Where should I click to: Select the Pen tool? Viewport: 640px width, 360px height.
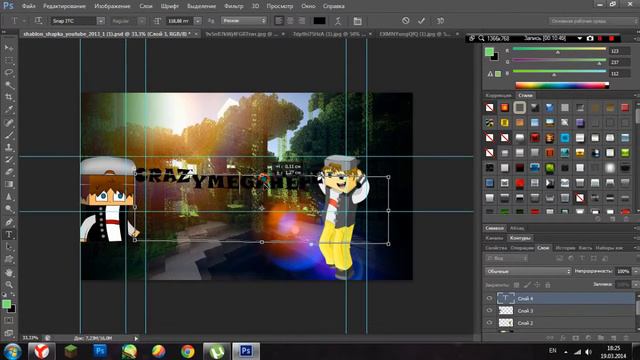point(9,222)
